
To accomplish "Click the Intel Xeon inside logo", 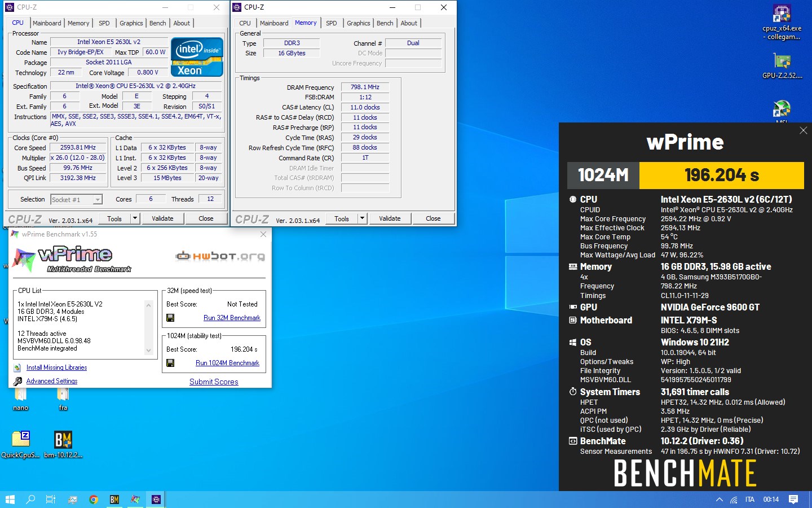I will tap(197, 56).
